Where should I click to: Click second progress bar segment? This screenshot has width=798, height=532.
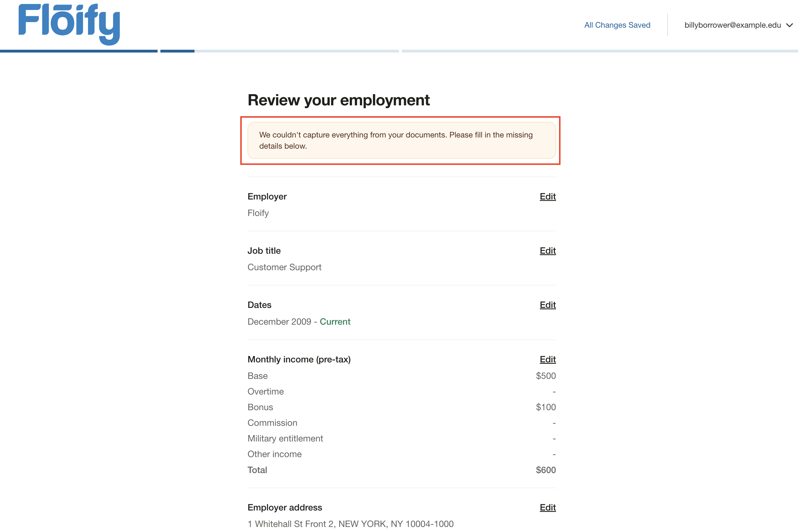click(x=279, y=51)
